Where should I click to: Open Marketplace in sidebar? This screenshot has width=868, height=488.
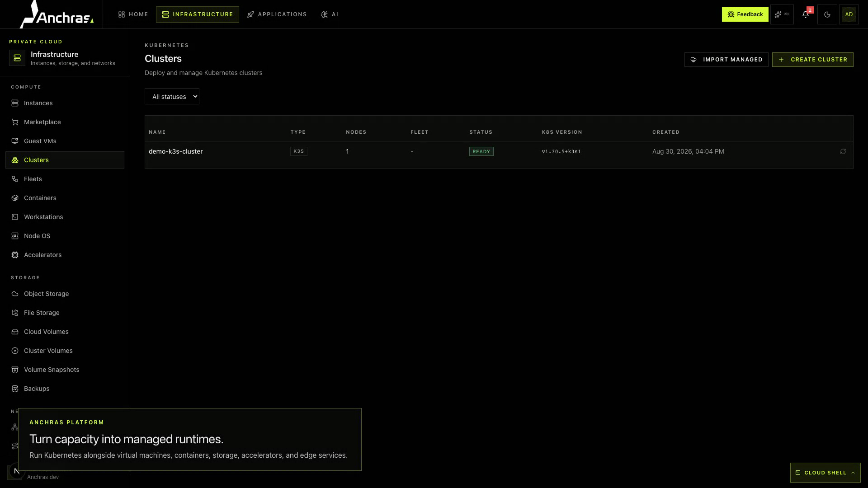tap(65, 122)
